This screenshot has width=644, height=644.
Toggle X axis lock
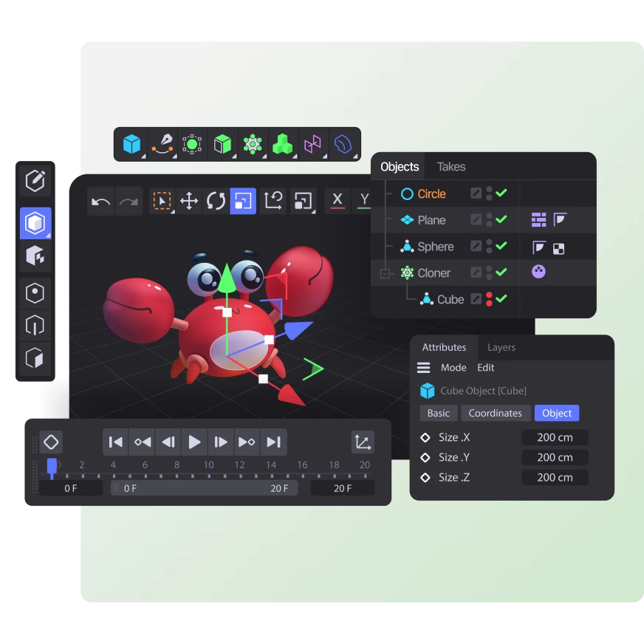338,200
